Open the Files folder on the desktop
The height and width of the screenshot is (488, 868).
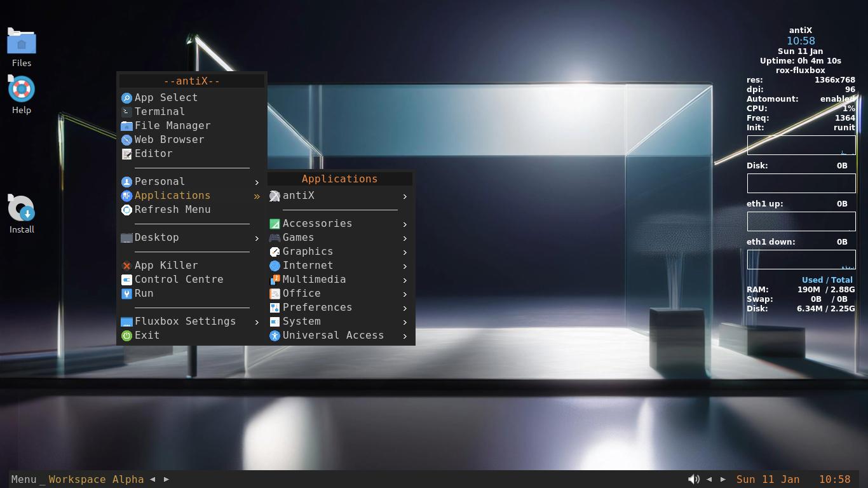click(21, 43)
